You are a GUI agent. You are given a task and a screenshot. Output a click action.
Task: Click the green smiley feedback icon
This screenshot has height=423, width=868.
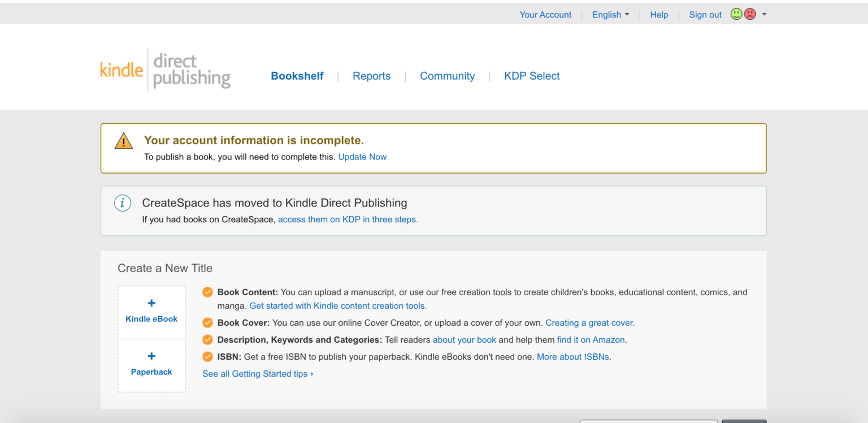(736, 14)
